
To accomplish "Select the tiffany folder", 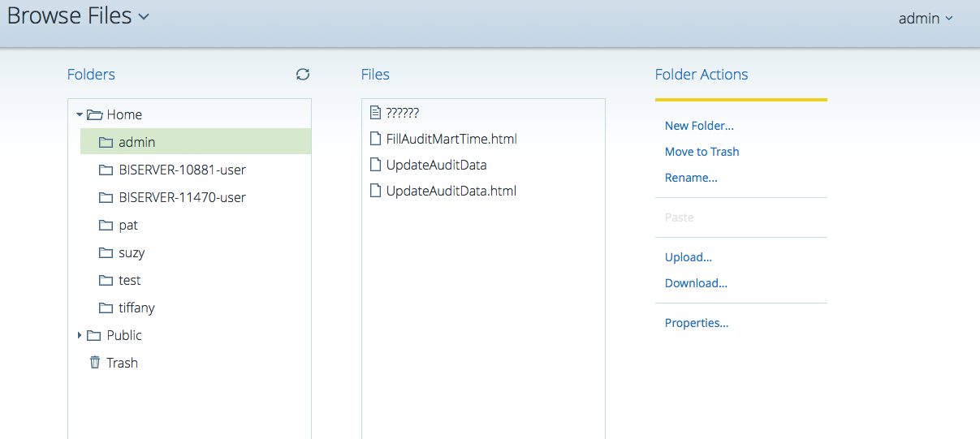I will pyautogui.click(x=136, y=308).
